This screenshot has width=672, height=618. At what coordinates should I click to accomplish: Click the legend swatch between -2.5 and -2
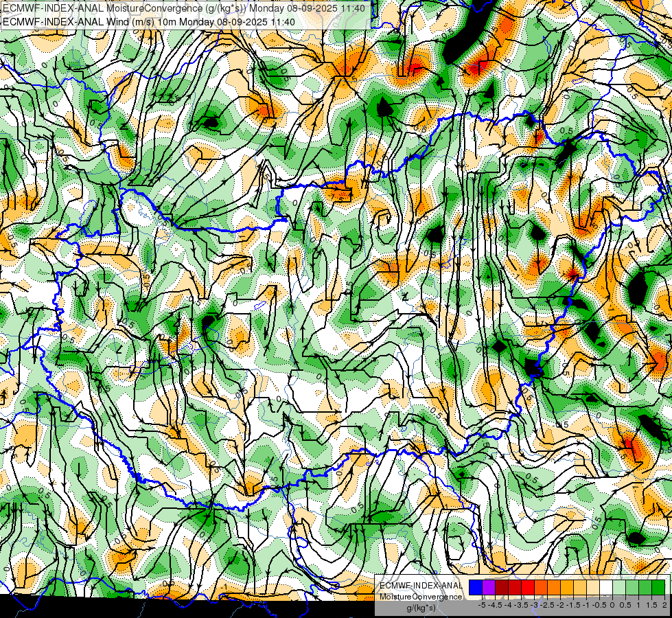(x=554, y=587)
